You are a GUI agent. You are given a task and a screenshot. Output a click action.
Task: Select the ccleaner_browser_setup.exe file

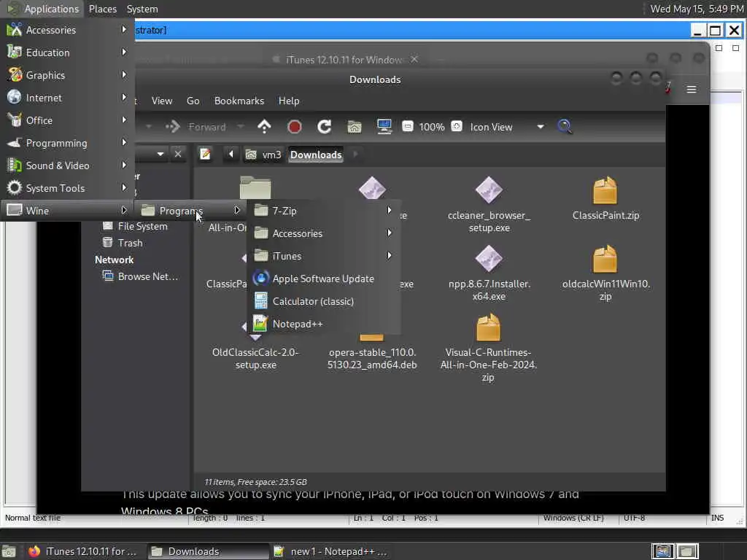coord(489,205)
